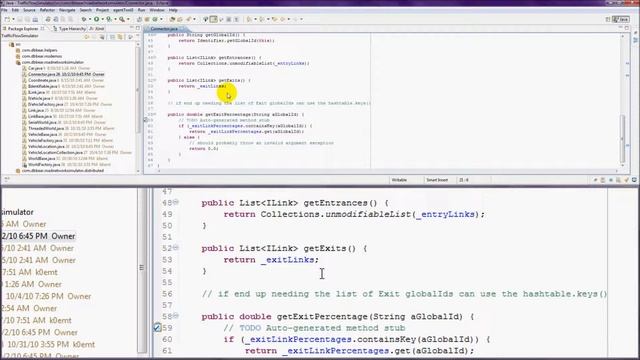Click the New file toolbar icon
Screen dimensions: 640x360
(x=8, y=19)
